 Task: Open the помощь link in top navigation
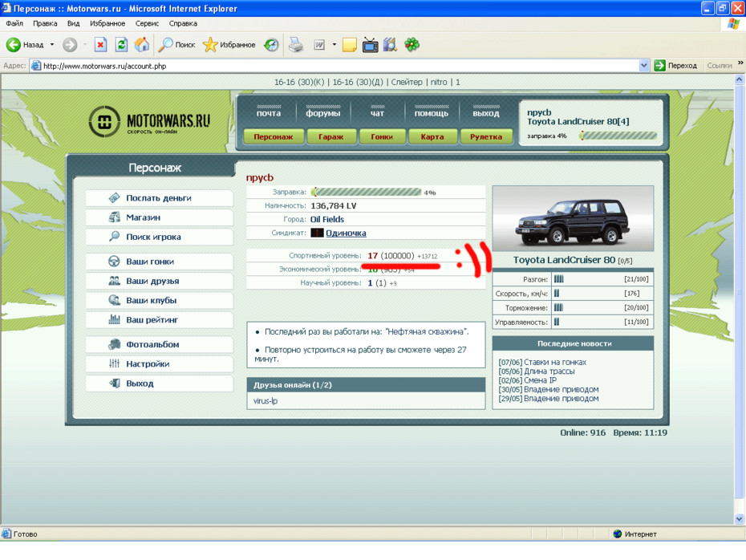(x=431, y=113)
